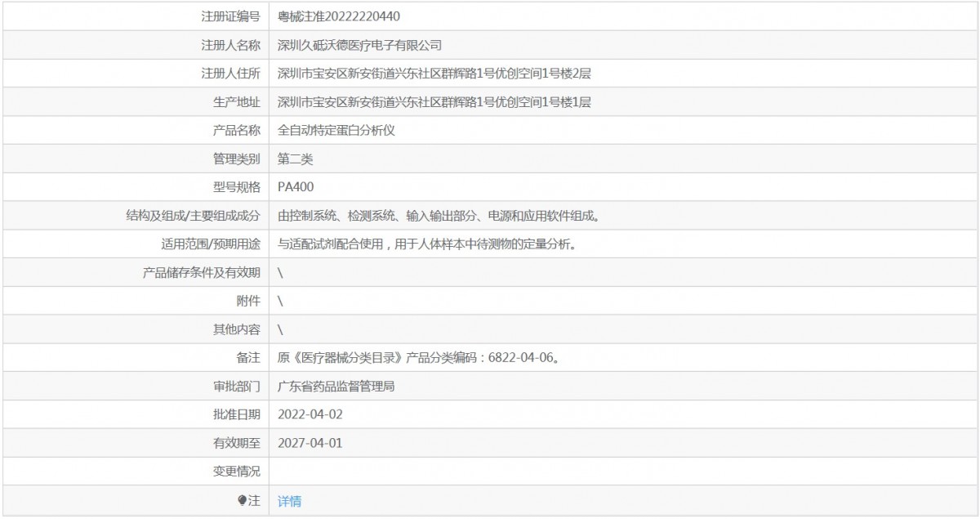Select the 变更情况 row label
Viewport: 980px width, 519px height.
(x=237, y=471)
